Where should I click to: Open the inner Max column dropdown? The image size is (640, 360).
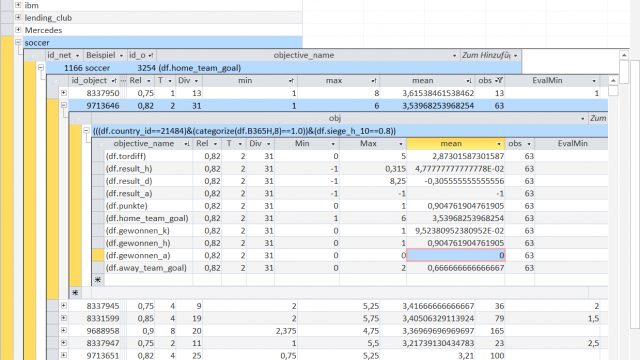pyautogui.click(x=400, y=144)
